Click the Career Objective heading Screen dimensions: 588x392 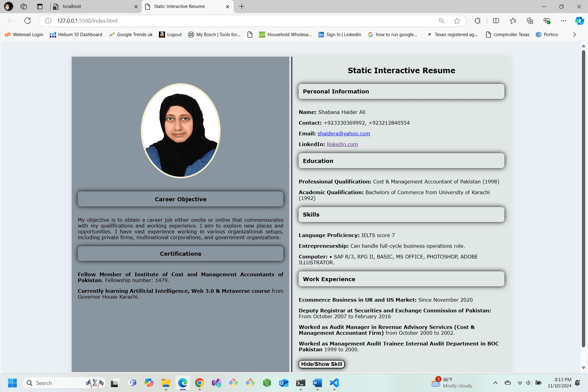tap(180, 199)
